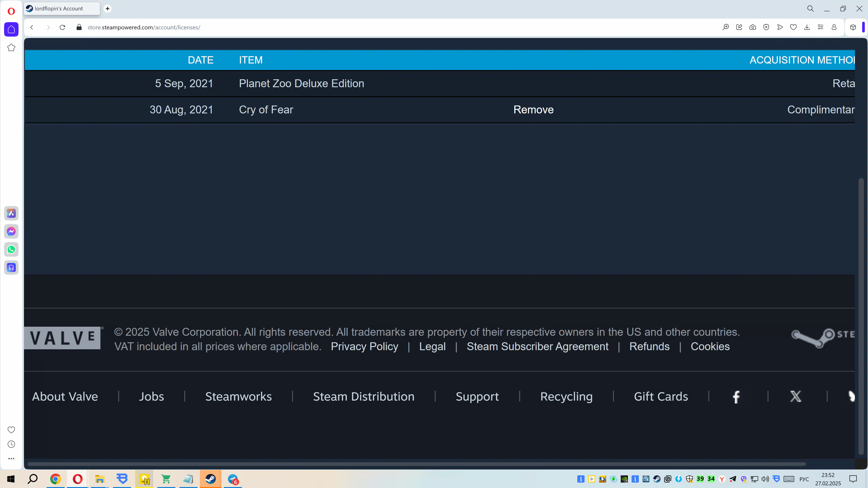Open WhatsApp in sidebar
This screenshot has height=488, width=868.
[x=11, y=250]
